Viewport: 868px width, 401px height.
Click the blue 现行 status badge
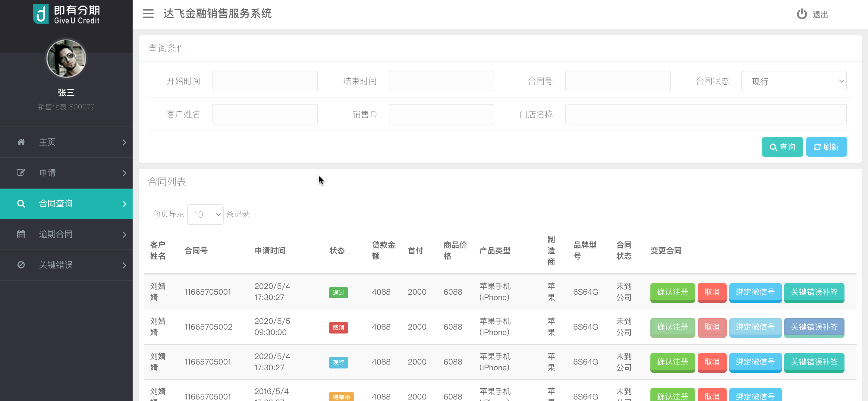coord(338,363)
